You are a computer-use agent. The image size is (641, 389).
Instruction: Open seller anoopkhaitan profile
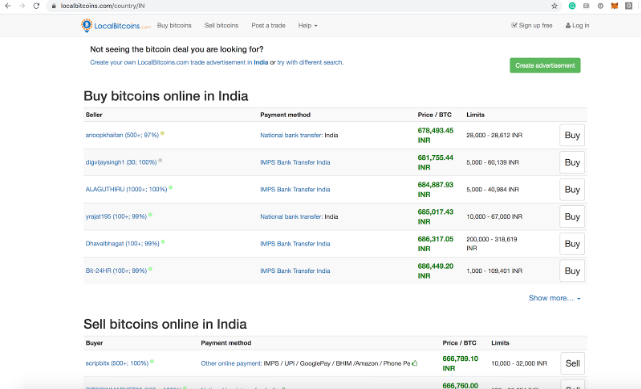pyautogui.click(x=122, y=135)
